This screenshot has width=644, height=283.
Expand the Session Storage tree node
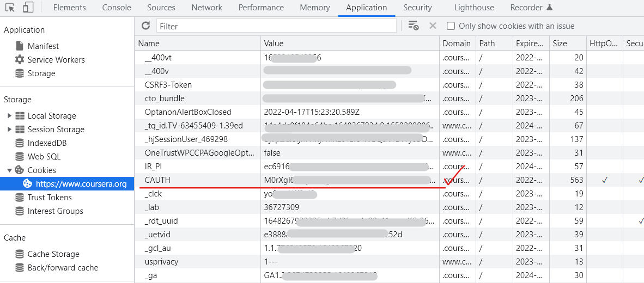(9, 129)
